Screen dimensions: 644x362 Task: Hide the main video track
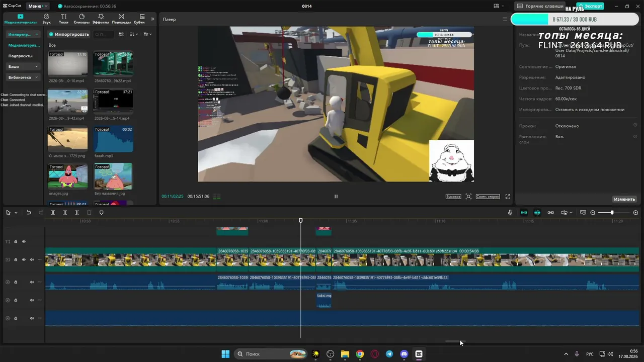point(24,260)
